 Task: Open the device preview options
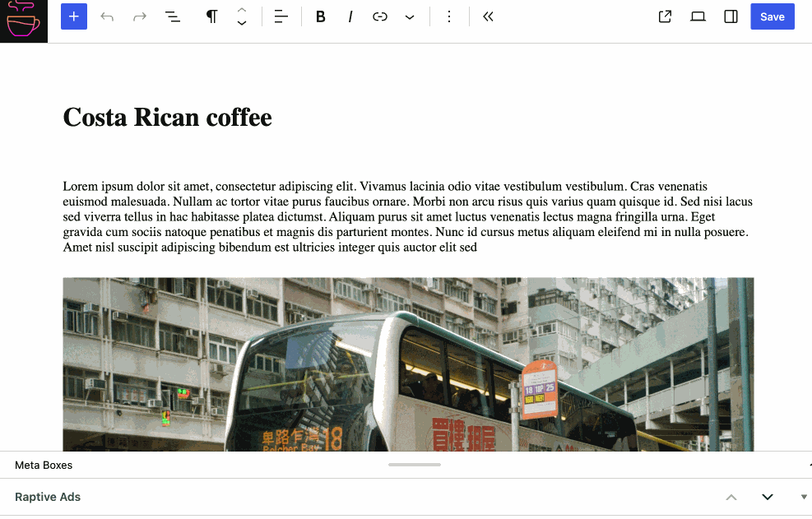pyautogui.click(x=698, y=16)
